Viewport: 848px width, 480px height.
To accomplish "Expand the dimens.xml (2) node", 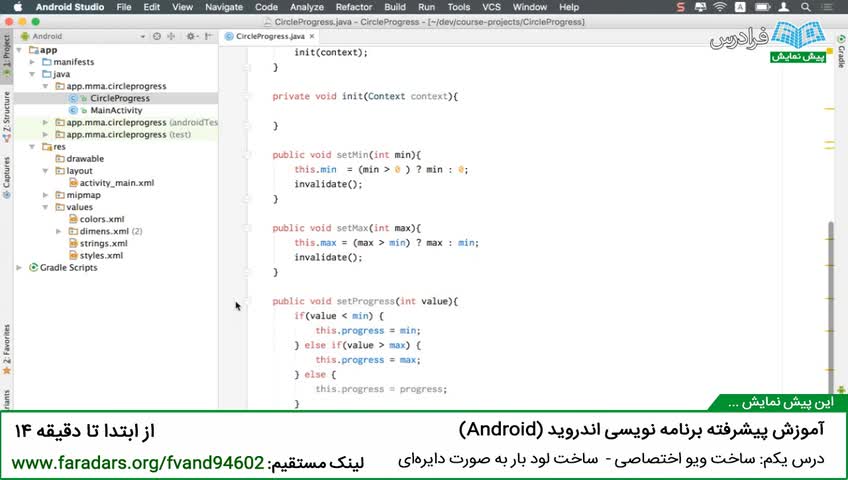I will [x=59, y=231].
